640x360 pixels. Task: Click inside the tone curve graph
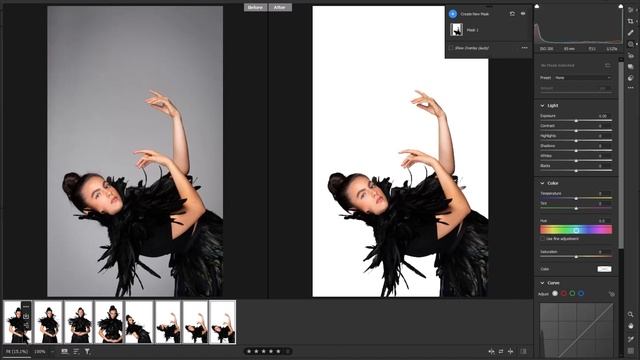click(x=576, y=330)
